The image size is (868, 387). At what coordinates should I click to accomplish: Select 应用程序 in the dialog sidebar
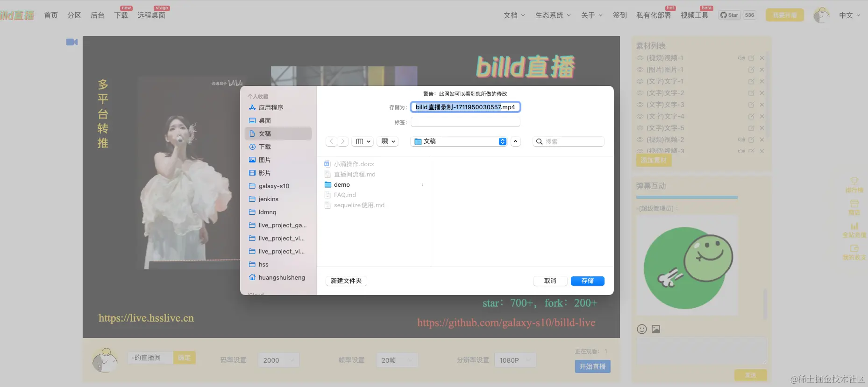pyautogui.click(x=278, y=107)
